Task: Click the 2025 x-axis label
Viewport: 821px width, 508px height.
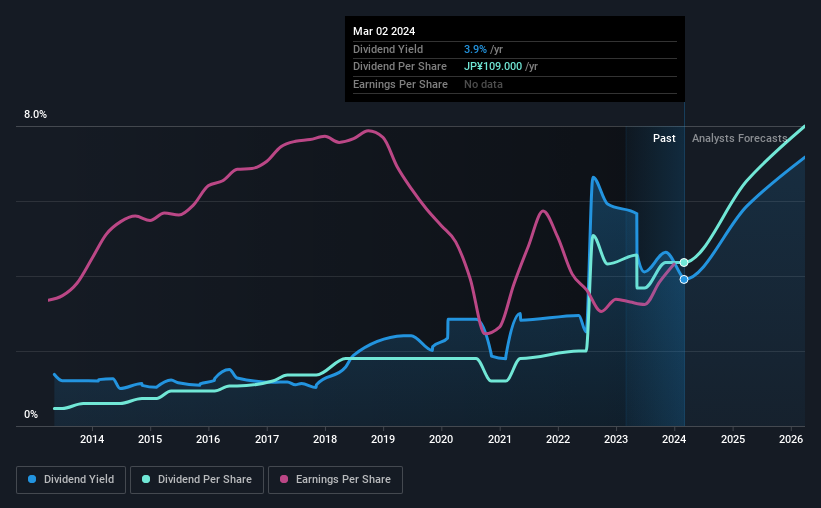Action: point(733,439)
